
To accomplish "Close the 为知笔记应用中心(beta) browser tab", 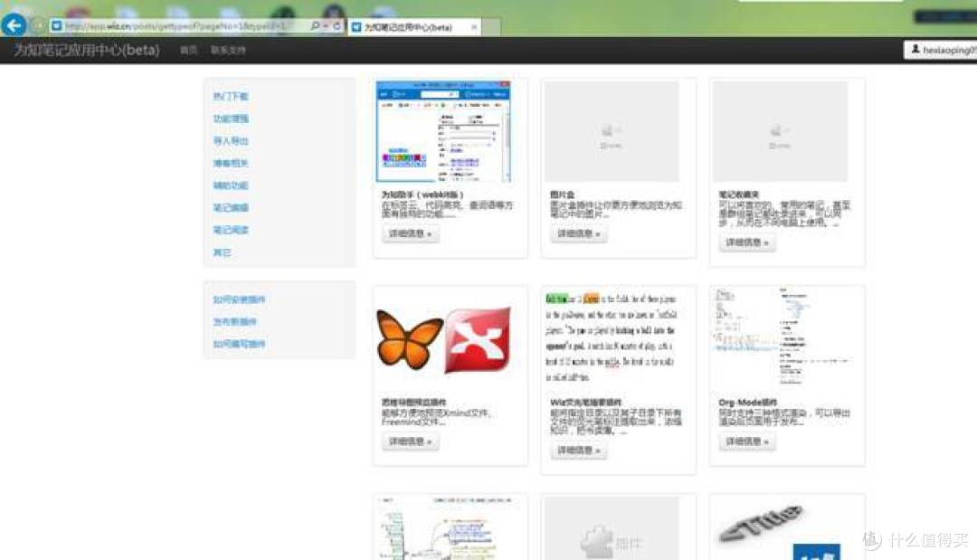I will (473, 27).
